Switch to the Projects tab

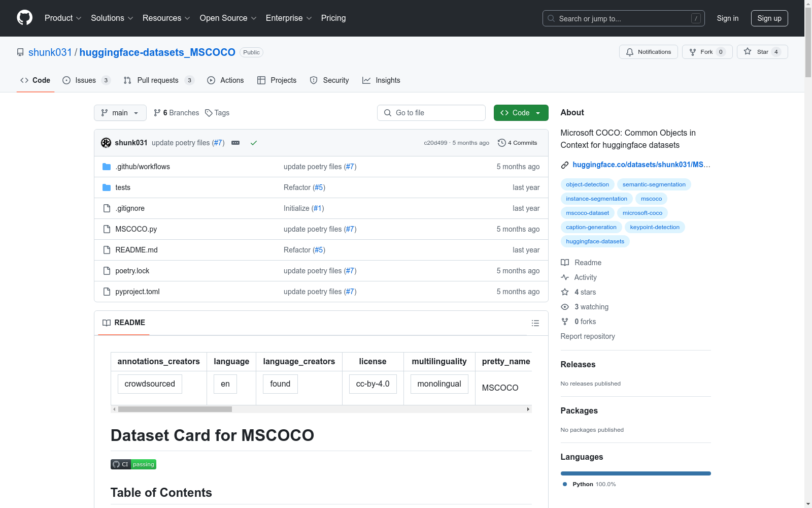click(x=277, y=80)
